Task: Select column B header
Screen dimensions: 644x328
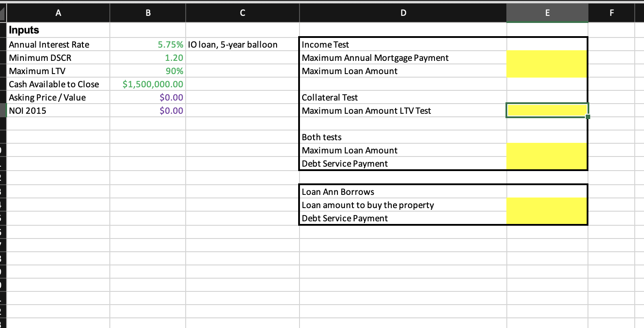Action: (x=147, y=13)
